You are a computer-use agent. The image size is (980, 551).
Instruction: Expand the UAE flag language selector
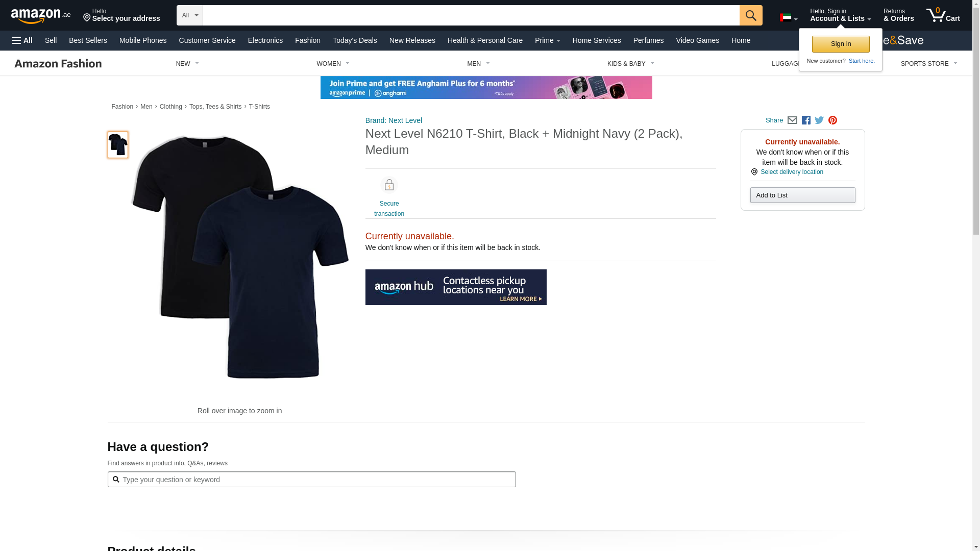click(789, 18)
